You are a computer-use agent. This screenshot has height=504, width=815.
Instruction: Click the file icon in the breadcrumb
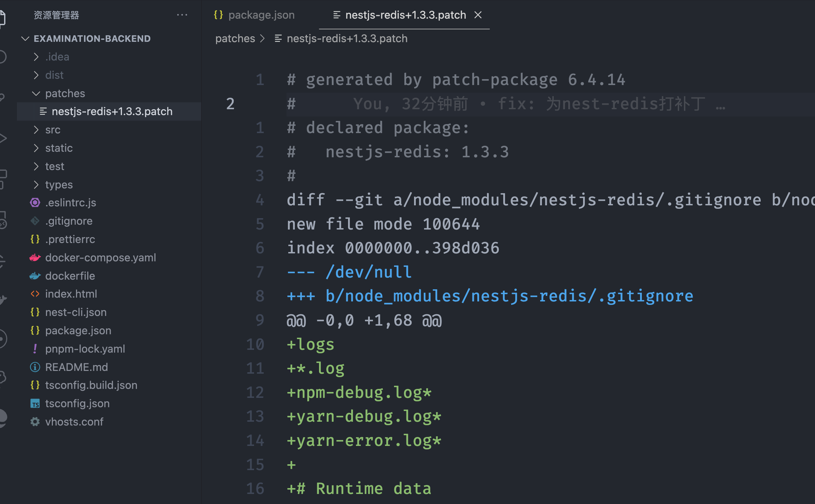[x=278, y=38]
